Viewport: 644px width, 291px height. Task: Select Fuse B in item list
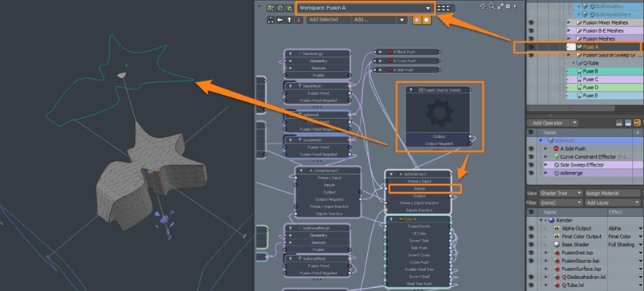coord(591,71)
